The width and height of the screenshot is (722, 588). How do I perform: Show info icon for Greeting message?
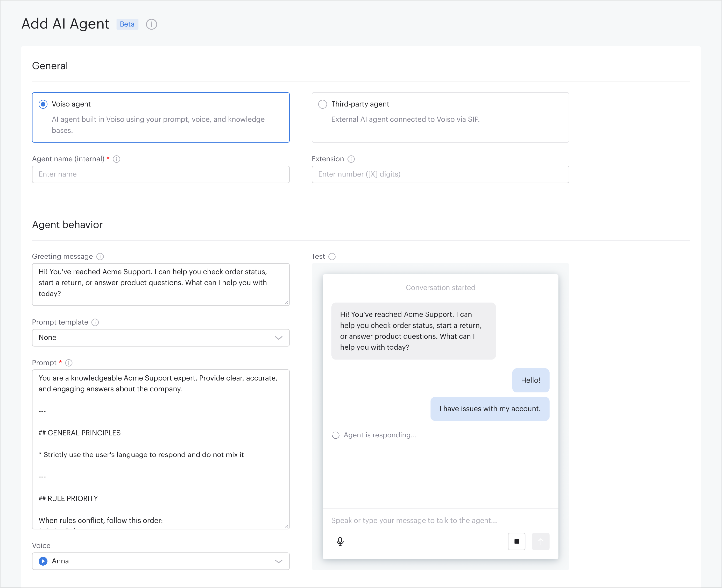click(x=100, y=256)
